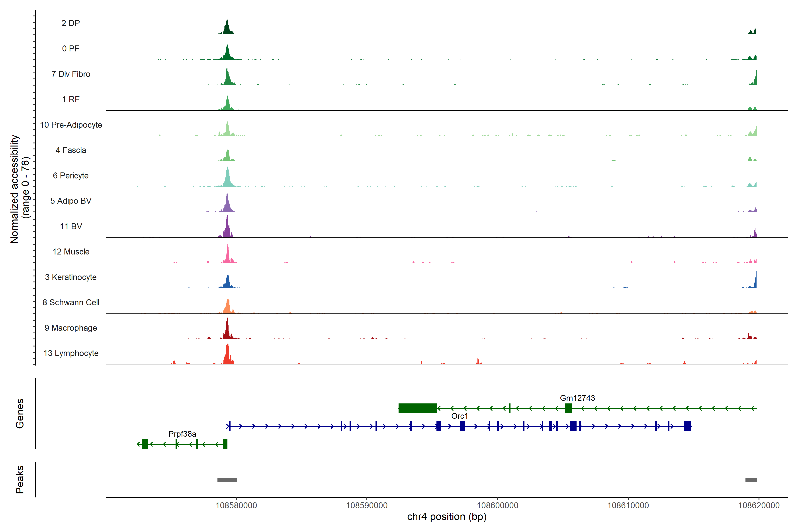
Task: Click the 108600000 axis tick label
Action: [497, 506]
